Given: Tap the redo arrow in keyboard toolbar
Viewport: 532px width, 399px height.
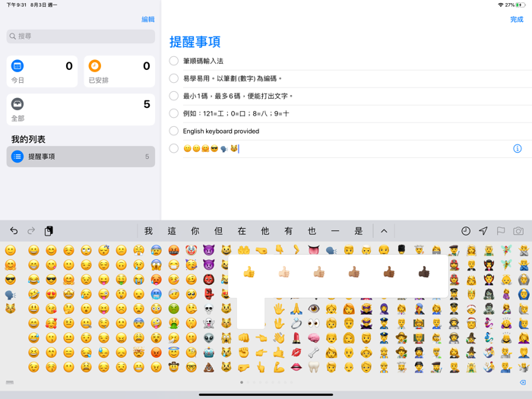Looking at the screenshot, I should click(31, 231).
